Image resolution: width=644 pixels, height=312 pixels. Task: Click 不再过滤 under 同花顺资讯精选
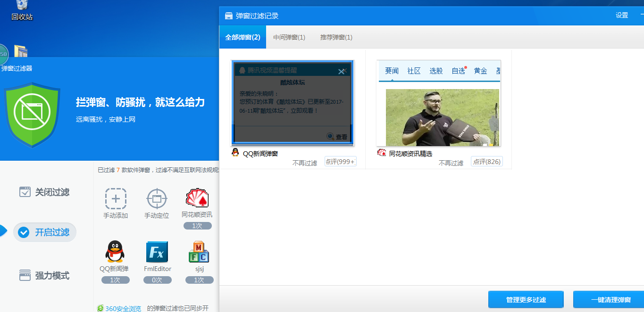451,163
